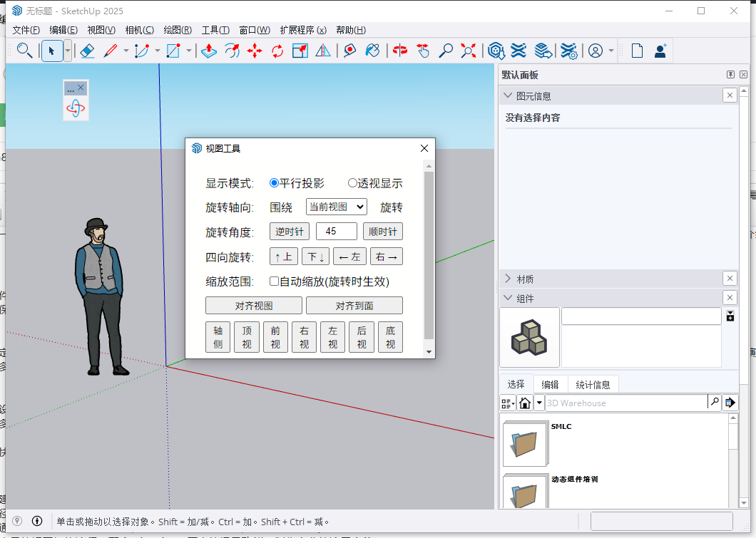Select 平行投影 display mode
The height and width of the screenshot is (538, 756).
point(274,182)
